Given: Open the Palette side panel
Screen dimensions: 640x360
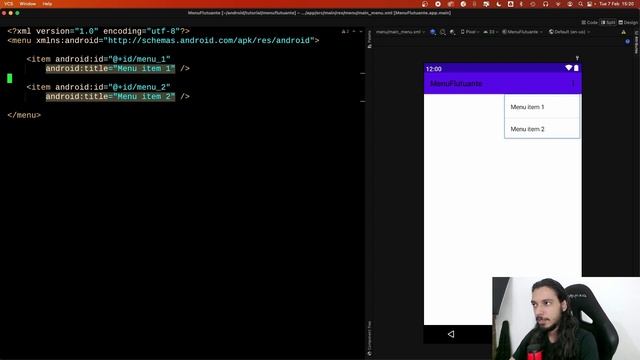Looking at the screenshot, I should [x=369, y=39].
